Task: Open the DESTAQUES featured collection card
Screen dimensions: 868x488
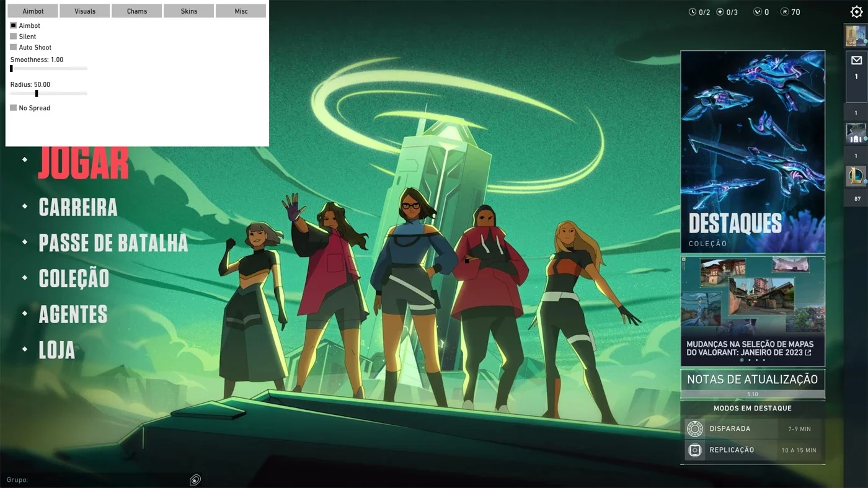Action: tap(753, 152)
